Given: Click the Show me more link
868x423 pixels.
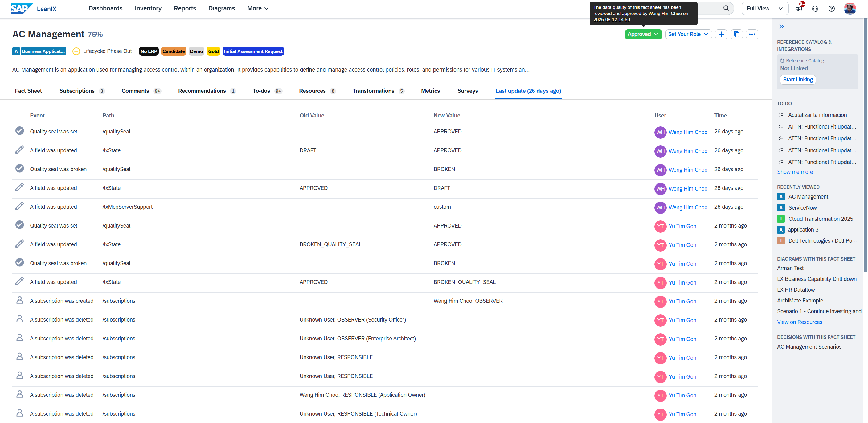Looking at the screenshot, I should pyautogui.click(x=795, y=172).
